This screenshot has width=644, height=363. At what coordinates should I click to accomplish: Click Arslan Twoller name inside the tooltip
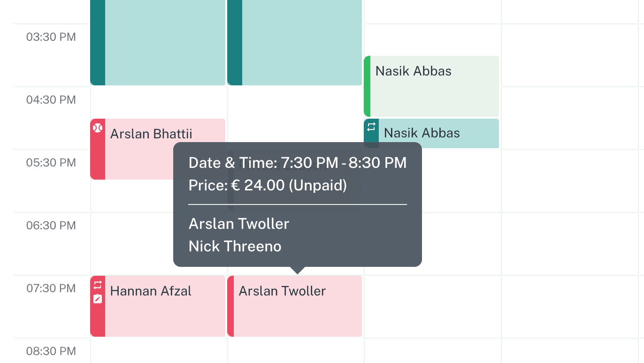coord(238,224)
